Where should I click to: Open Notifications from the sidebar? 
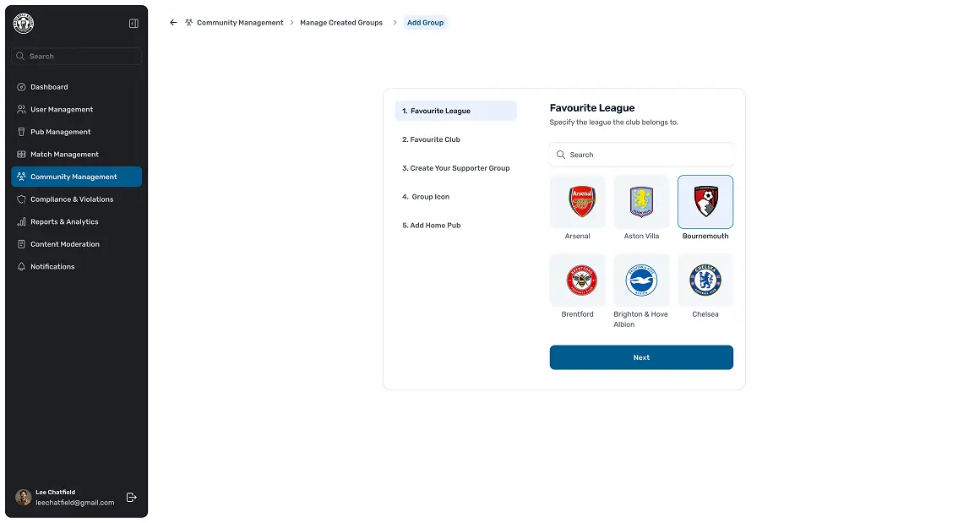52,267
